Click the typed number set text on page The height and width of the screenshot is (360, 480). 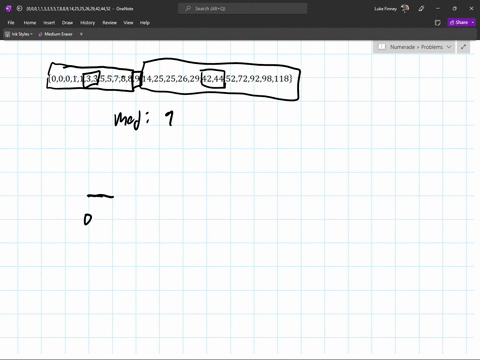(170, 79)
